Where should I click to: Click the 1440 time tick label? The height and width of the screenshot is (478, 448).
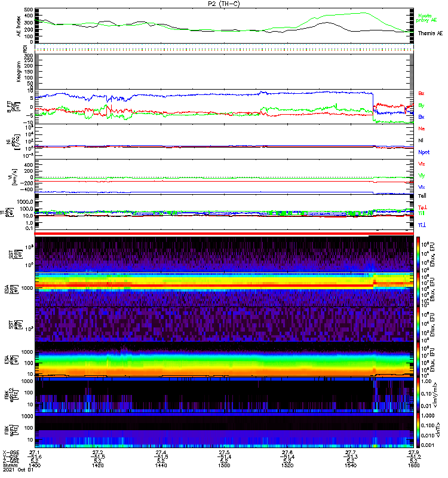tap(161, 465)
